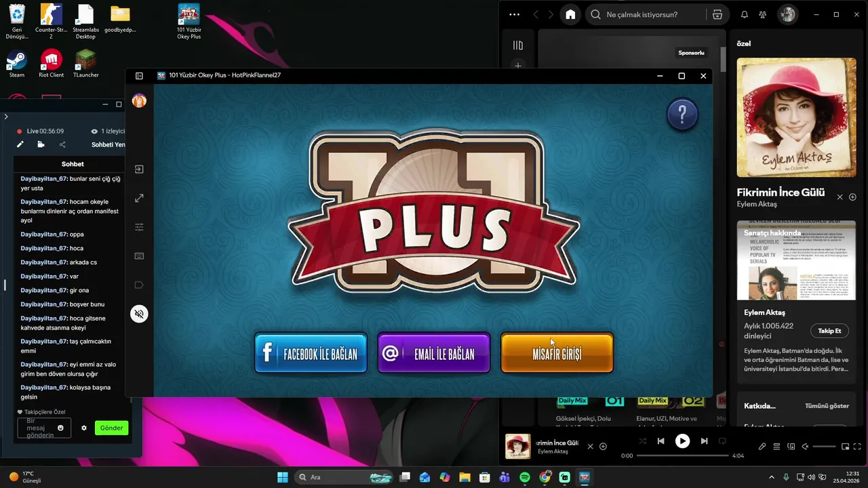The height and width of the screenshot is (488, 868).
Task: Open Spotify from the taskbar
Action: pyautogui.click(x=524, y=477)
